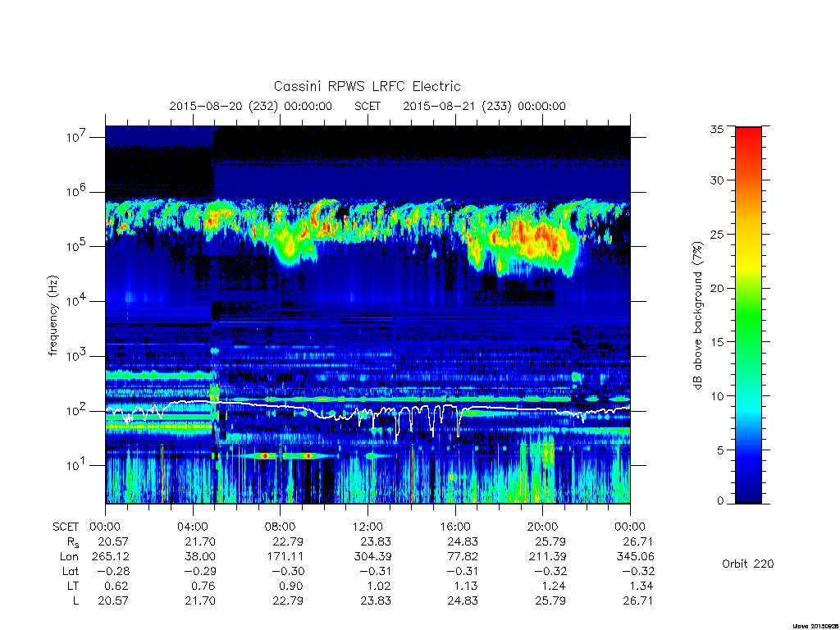The height and width of the screenshot is (630, 840).
Task: Select start time '2015-08-20 (232) 00:00:00'
Action: tap(251, 106)
